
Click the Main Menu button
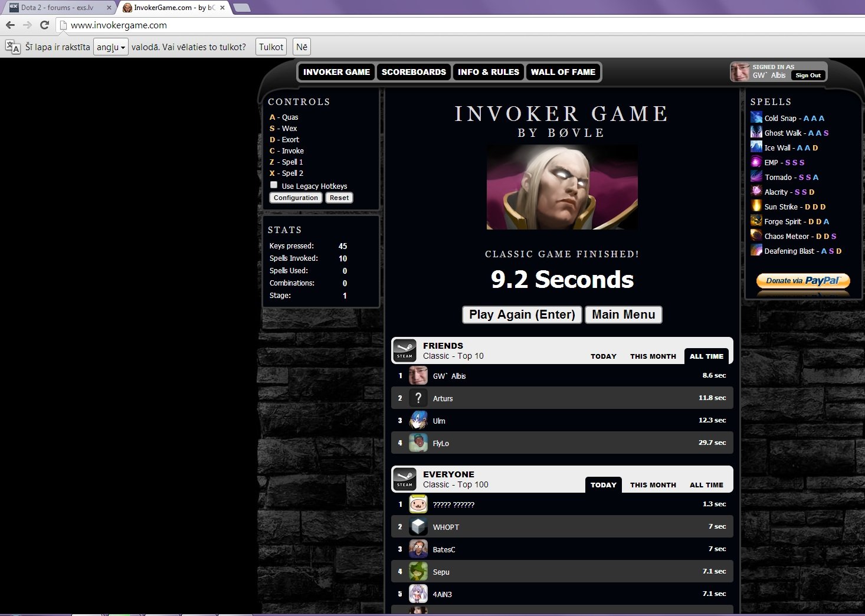point(623,314)
